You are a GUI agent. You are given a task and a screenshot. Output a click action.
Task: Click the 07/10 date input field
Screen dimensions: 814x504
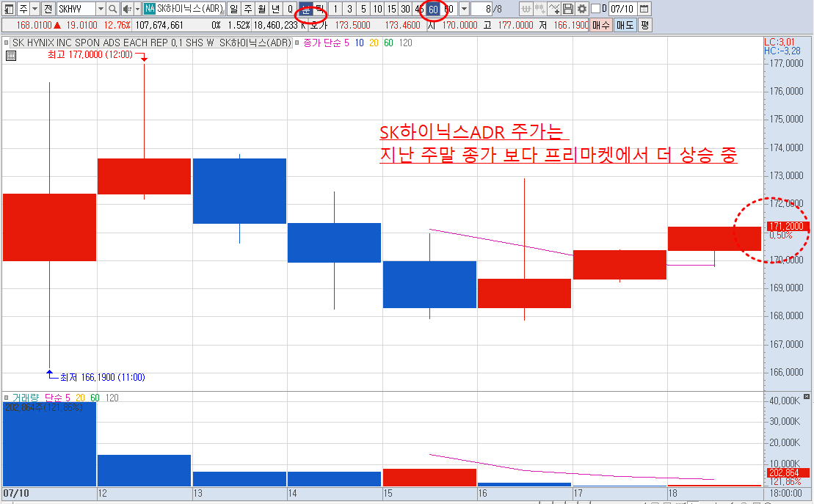coord(622,9)
